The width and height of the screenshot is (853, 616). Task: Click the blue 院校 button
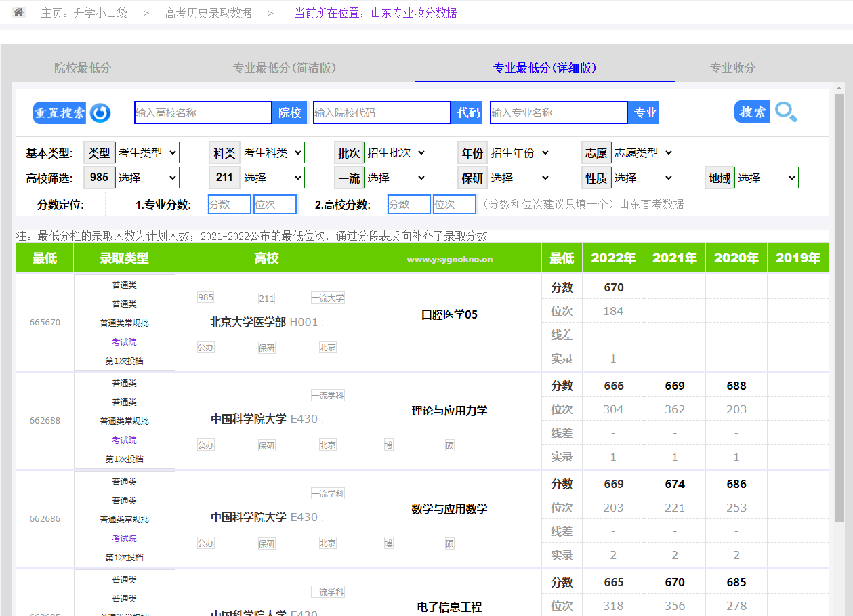pos(290,112)
